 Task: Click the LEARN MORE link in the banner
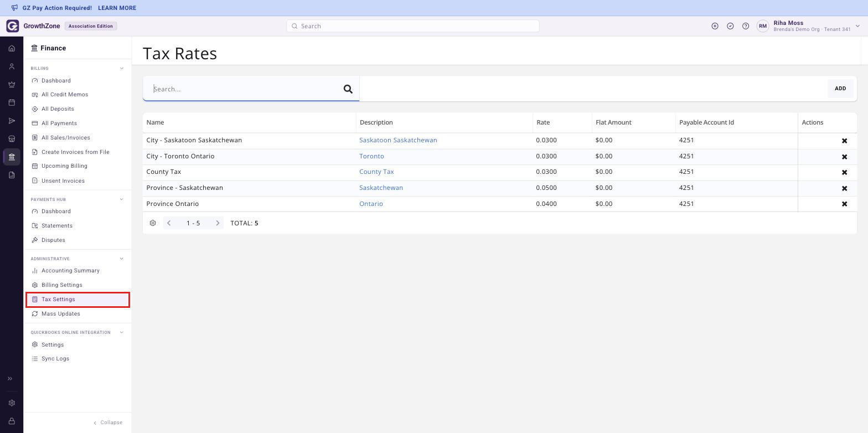(x=117, y=8)
